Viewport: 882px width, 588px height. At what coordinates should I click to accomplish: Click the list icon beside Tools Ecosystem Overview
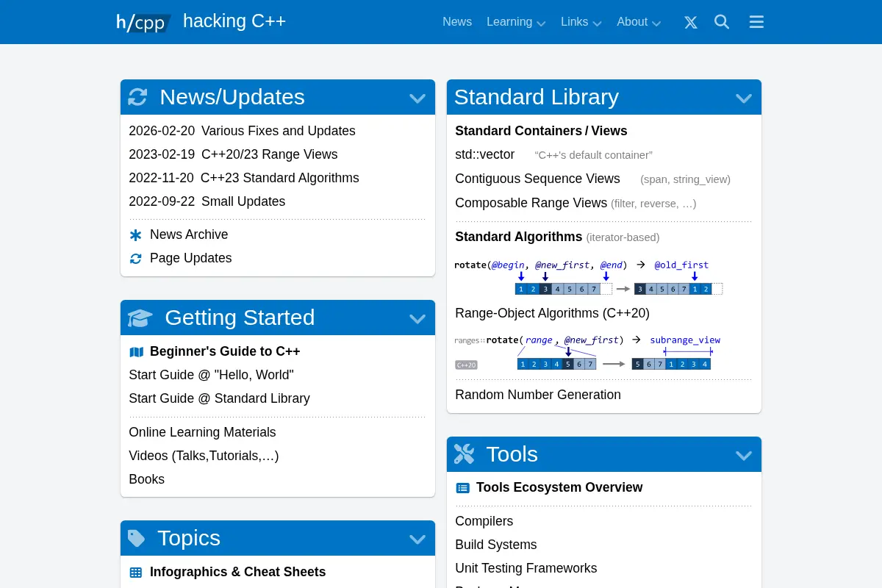[x=462, y=488]
